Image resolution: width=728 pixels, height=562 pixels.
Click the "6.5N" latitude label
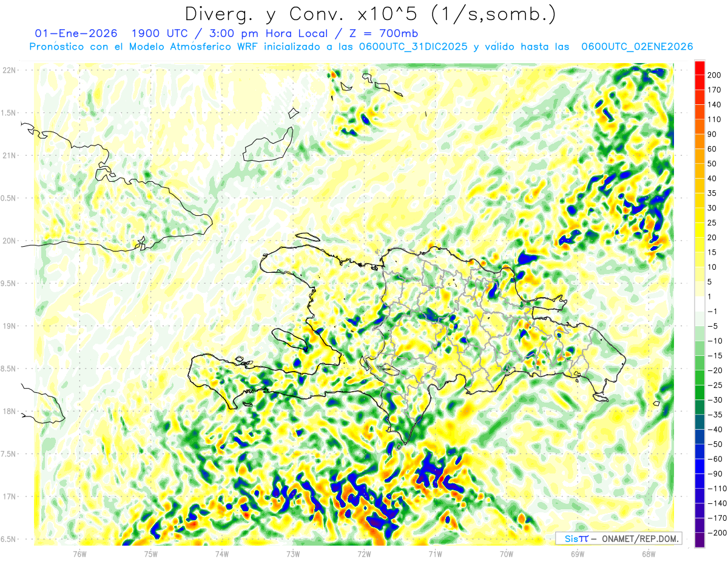(9, 539)
